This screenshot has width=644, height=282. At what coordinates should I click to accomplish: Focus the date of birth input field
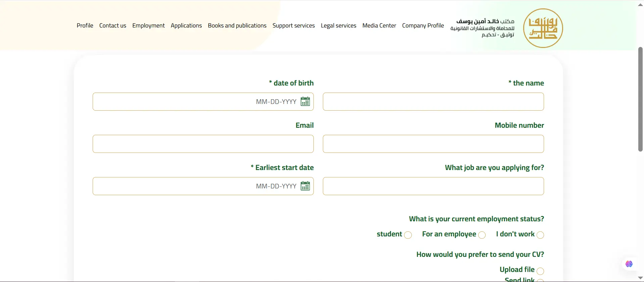click(x=203, y=102)
